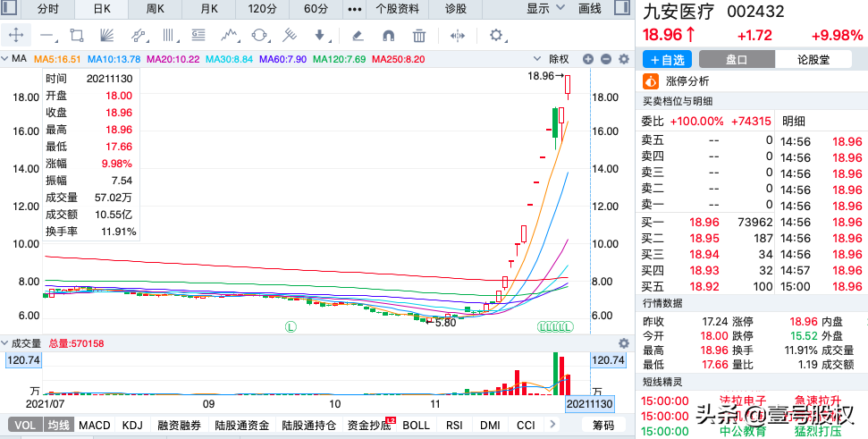
Task: Select the Gann fan lines tool
Action: point(106,36)
